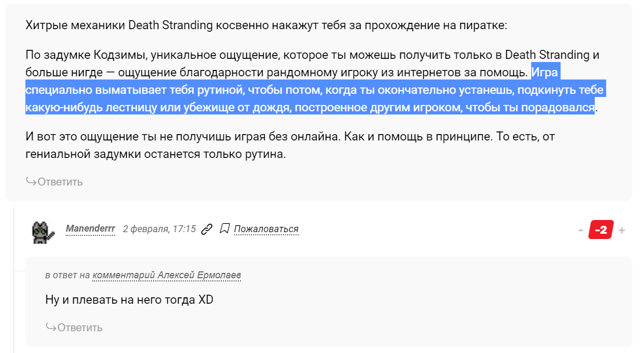Click the "в ответ на" label

pos(67,275)
